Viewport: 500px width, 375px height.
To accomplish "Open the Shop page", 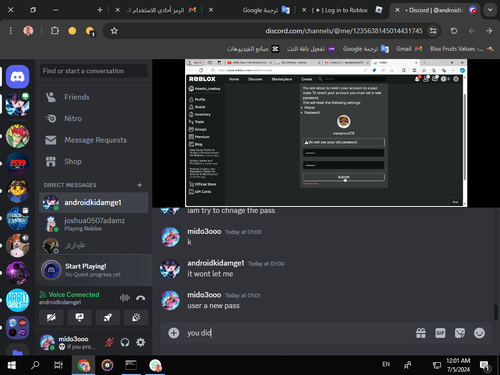I will click(x=93, y=162).
